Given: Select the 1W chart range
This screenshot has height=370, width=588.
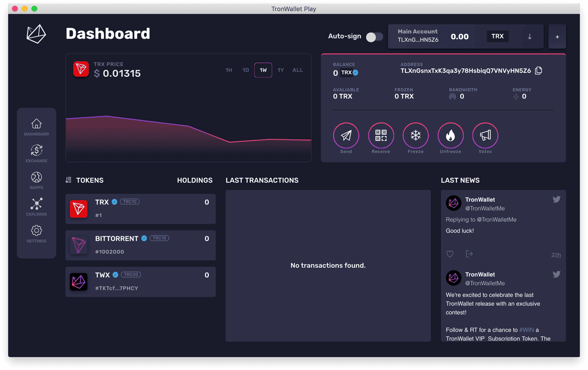Looking at the screenshot, I should tap(263, 70).
